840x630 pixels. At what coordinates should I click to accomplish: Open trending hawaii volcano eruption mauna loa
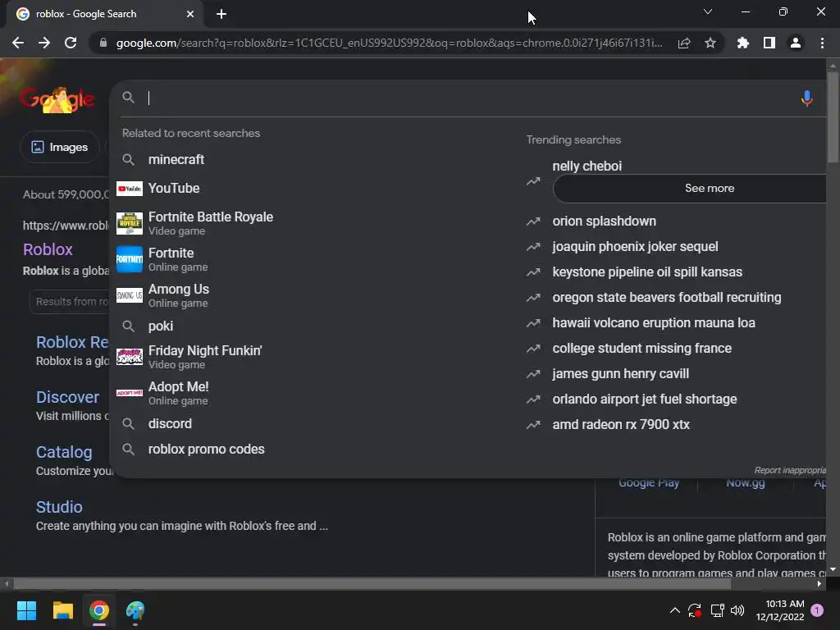654,323
